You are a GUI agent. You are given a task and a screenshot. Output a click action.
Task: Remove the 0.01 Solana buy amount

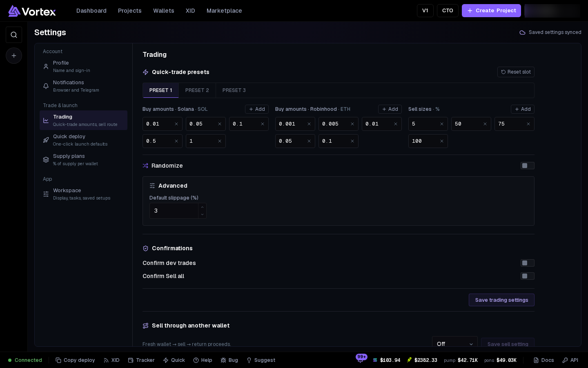[176, 124]
